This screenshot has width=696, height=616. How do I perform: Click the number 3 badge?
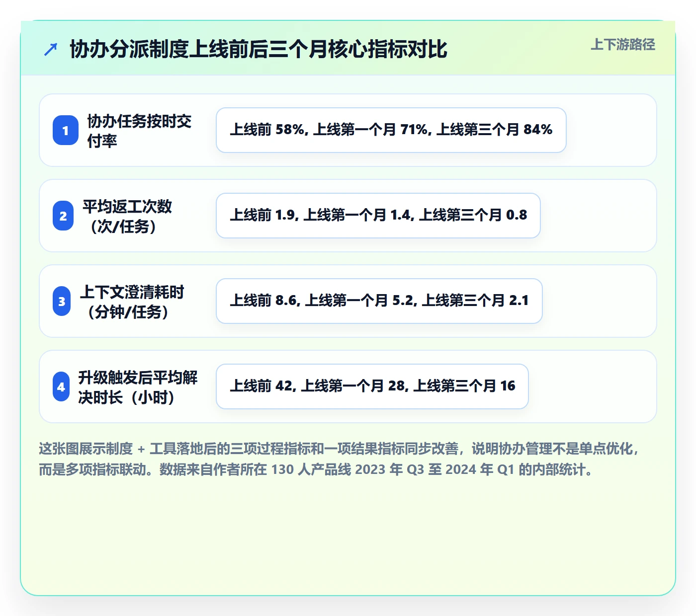click(x=62, y=301)
